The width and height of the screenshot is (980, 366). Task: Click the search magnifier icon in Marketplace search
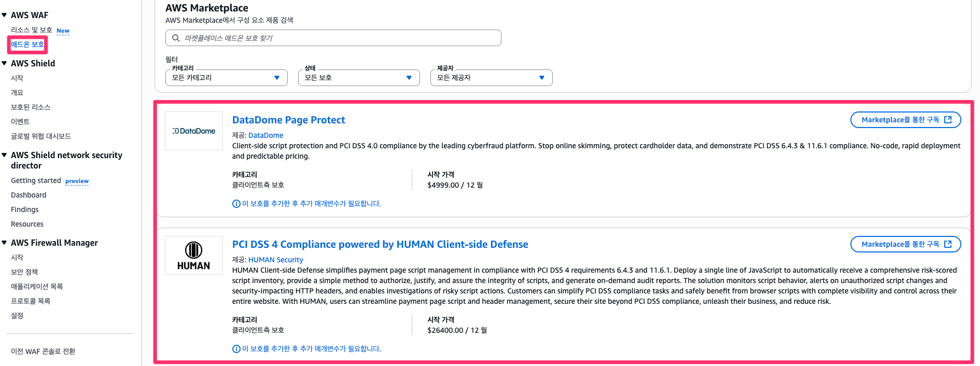[176, 38]
